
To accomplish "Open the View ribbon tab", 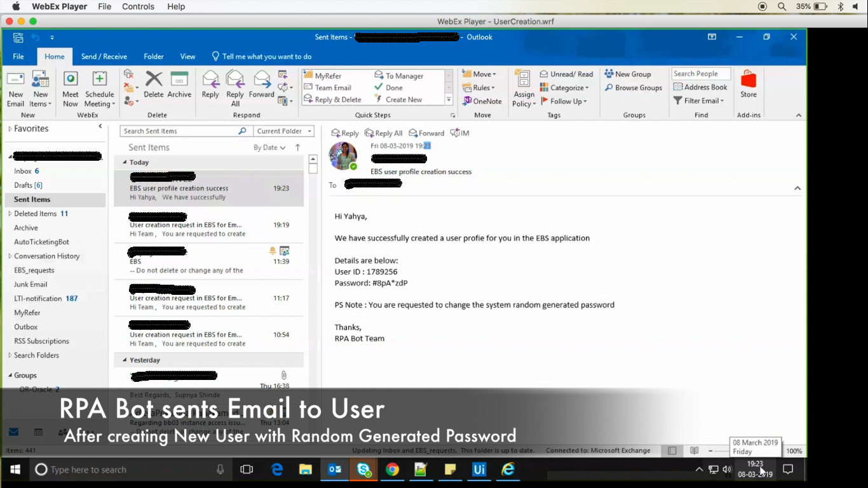I will coord(187,57).
